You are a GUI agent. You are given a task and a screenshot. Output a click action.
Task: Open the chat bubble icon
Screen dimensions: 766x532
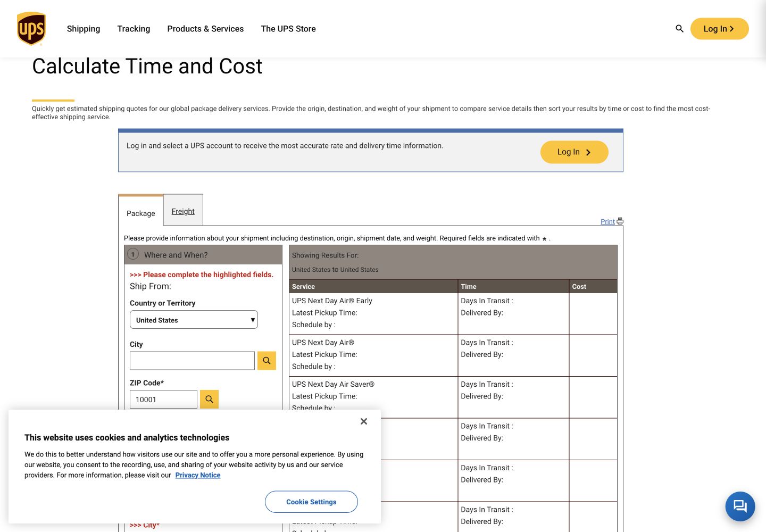coord(740,506)
